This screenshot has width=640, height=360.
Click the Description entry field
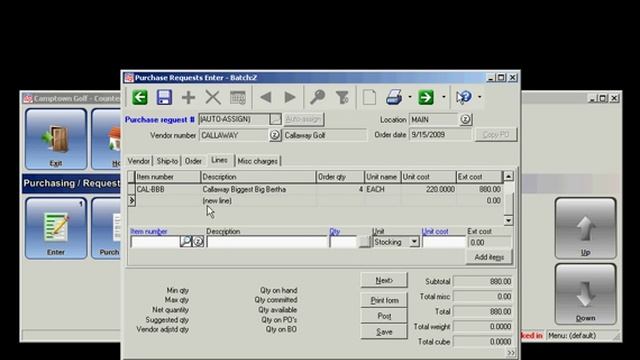click(x=267, y=242)
